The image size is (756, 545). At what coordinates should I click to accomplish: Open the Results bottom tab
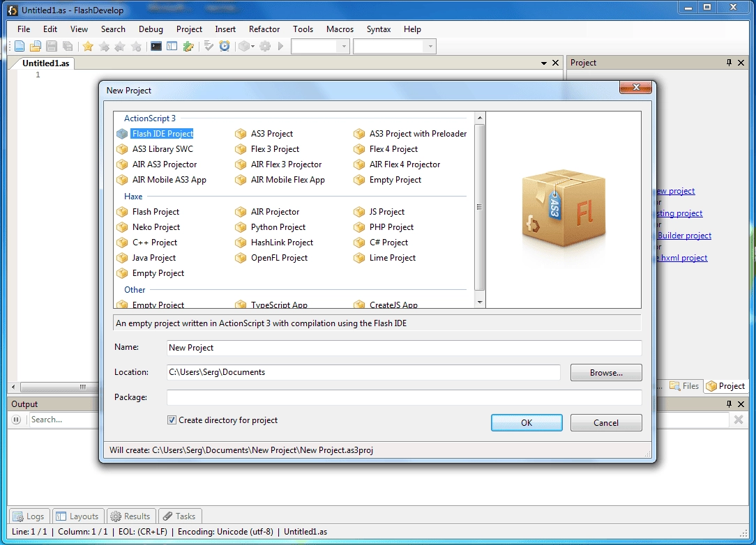tap(130, 516)
